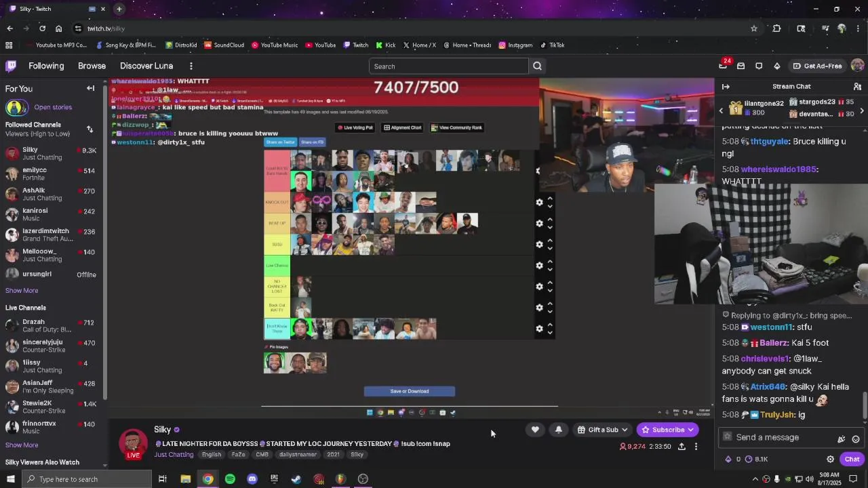
Task: Open the Just Chatting category link
Action: (x=174, y=455)
